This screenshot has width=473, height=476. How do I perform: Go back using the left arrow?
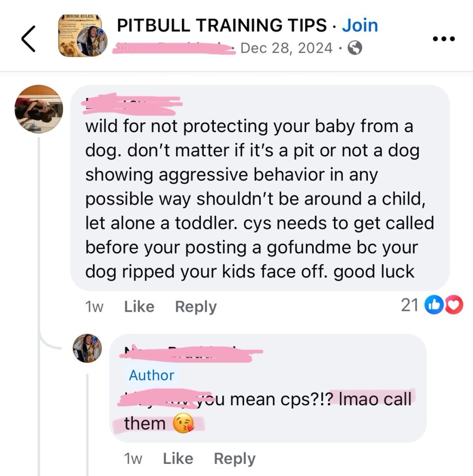pos(28,39)
